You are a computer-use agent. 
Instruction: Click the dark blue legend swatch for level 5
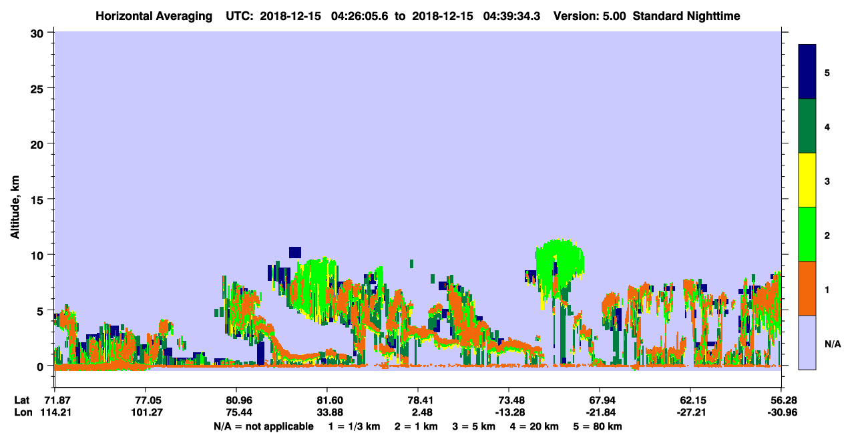pyautogui.click(x=807, y=71)
